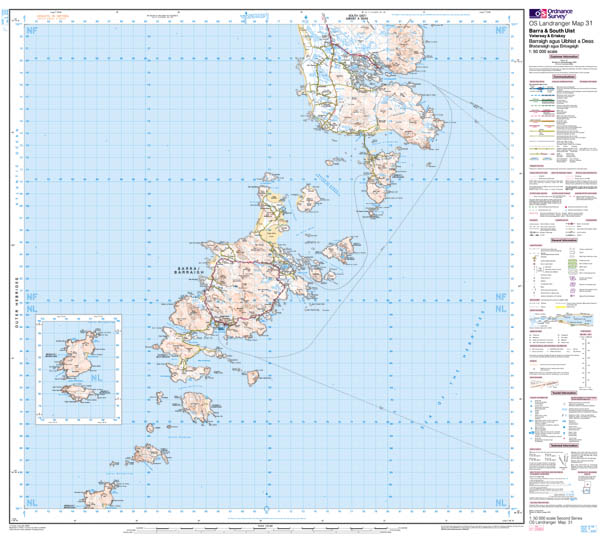Select the inset map of the southern islands
This screenshot has height=536, width=600.
[78, 370]
